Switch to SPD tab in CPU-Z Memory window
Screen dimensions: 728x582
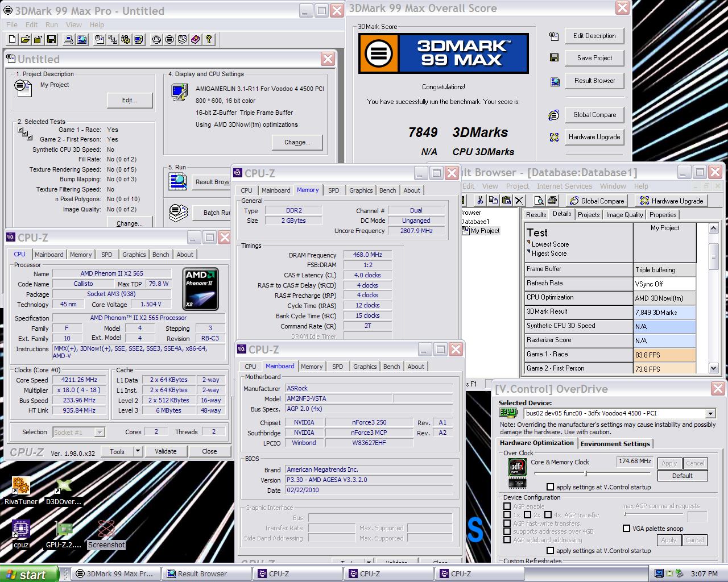point(333,190)
